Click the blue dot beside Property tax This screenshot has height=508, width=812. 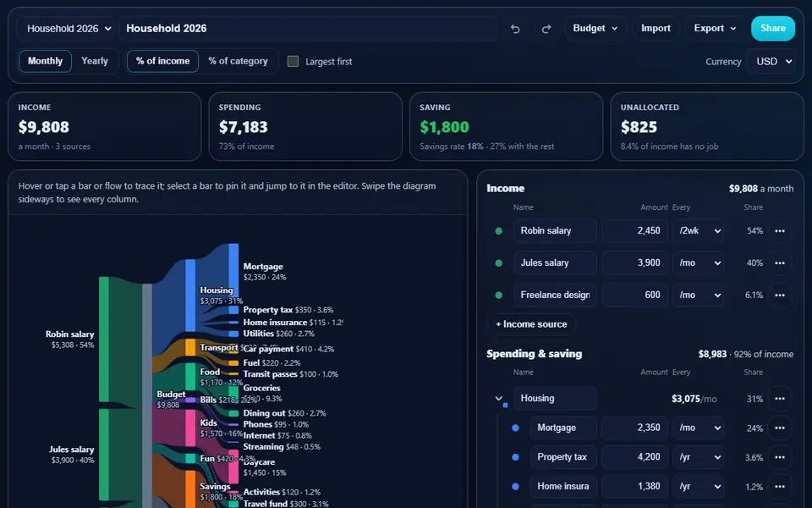pos(515,457)
